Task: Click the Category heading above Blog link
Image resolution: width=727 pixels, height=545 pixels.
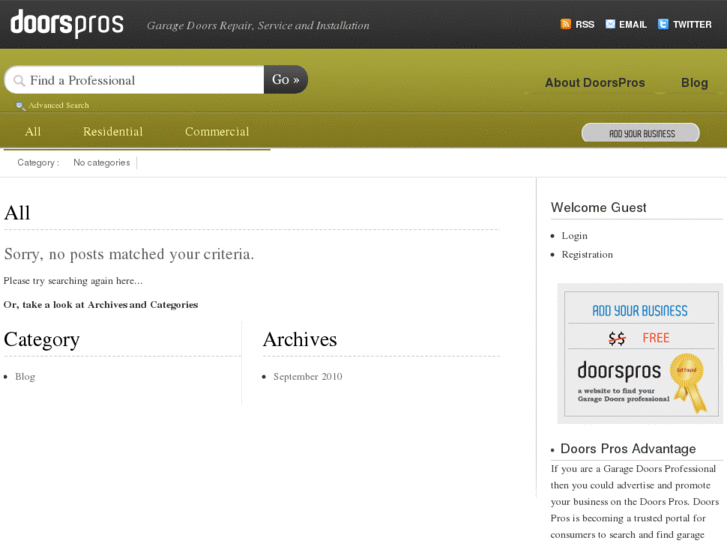Action: (42, 340)
